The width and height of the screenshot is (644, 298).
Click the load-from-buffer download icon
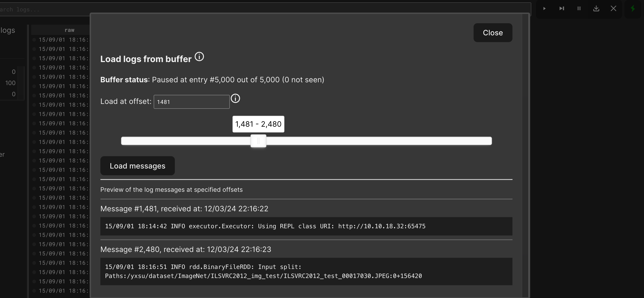tap(596, 9)
